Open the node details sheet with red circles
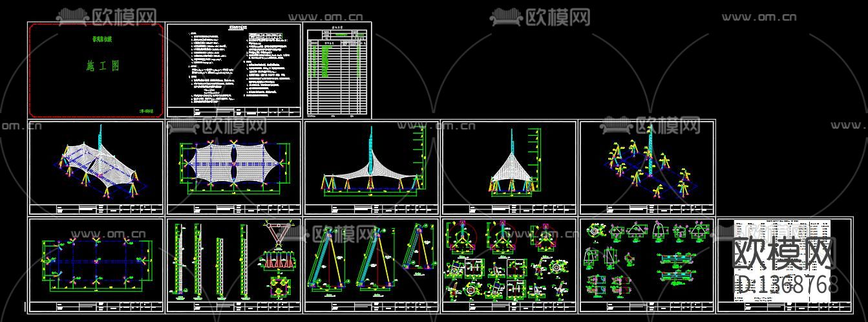This screenshot has height=322, width=868. pos(509,266)
